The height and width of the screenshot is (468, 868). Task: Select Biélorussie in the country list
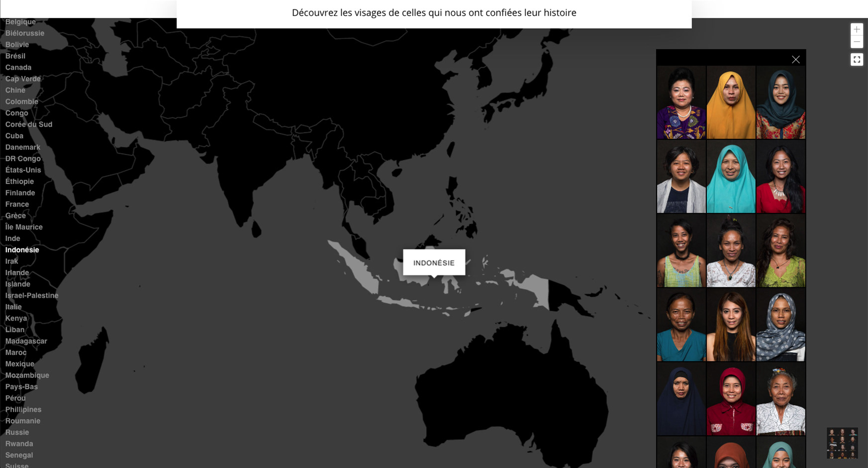click(25, 33)
